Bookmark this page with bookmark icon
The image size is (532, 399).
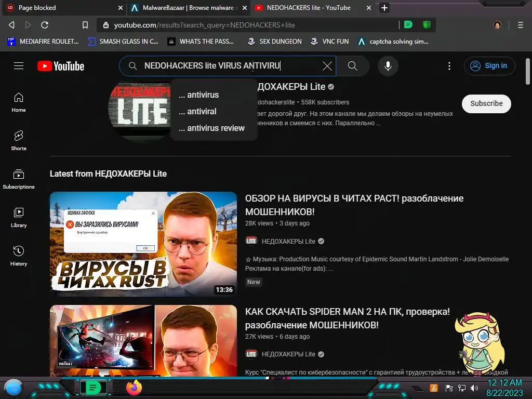pos(85,25)
